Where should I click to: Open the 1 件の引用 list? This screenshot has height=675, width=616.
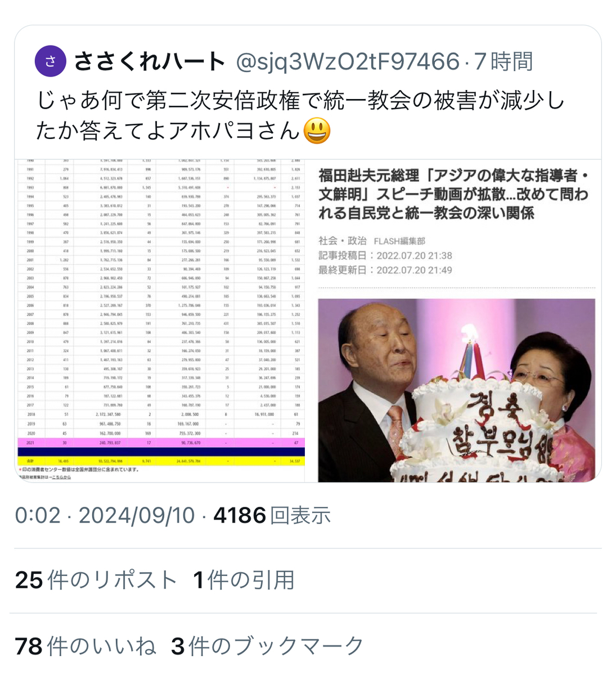(x=244, y=580)
